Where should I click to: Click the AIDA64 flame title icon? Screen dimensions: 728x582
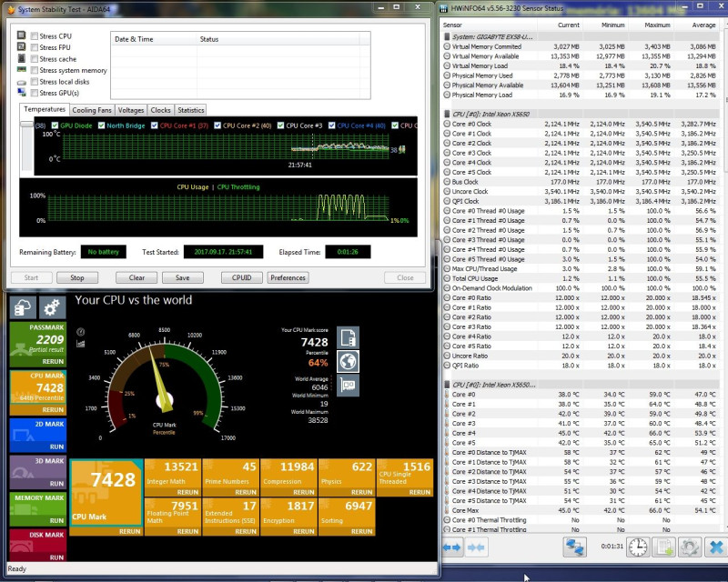coord(11,9)
